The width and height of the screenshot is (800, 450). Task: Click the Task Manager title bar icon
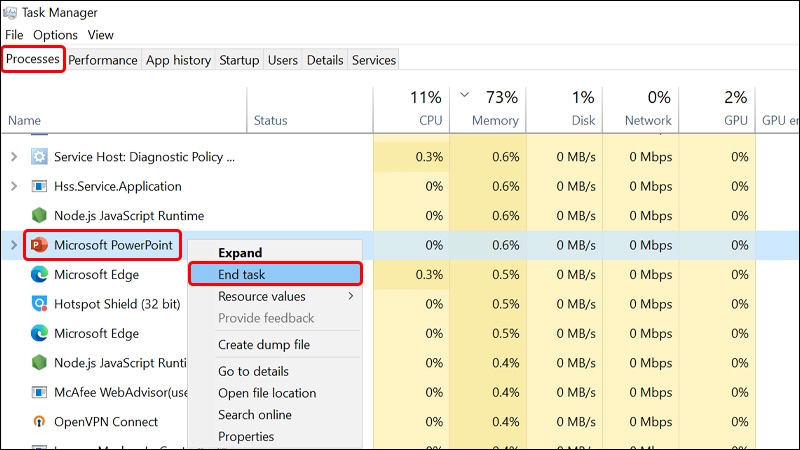click(10, 13)
